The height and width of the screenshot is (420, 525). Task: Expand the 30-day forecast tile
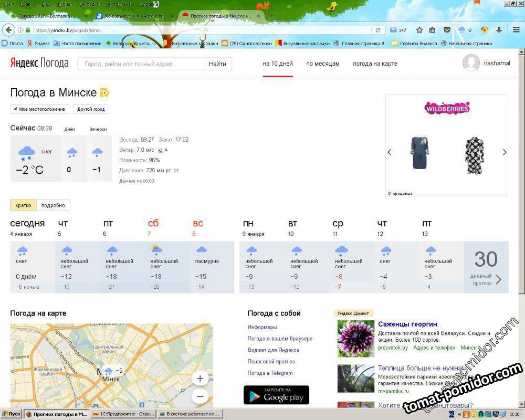[487, 267]
